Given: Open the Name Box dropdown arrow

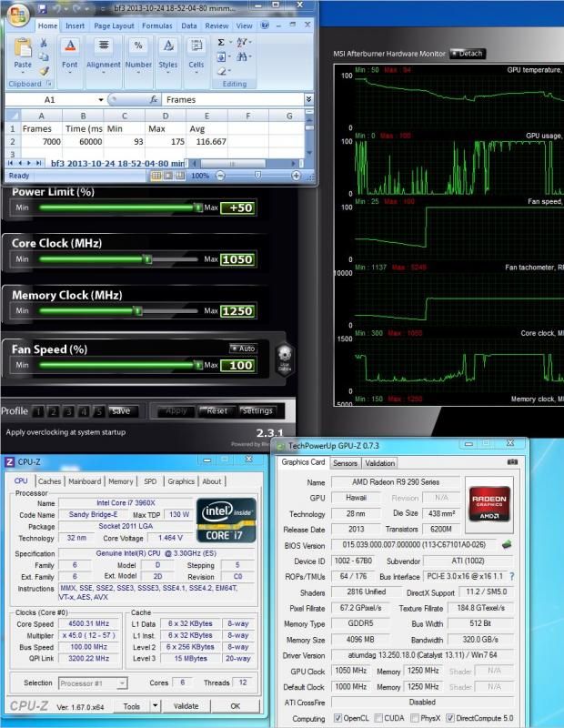Looking at the screenshot, I should coord(101,100).
